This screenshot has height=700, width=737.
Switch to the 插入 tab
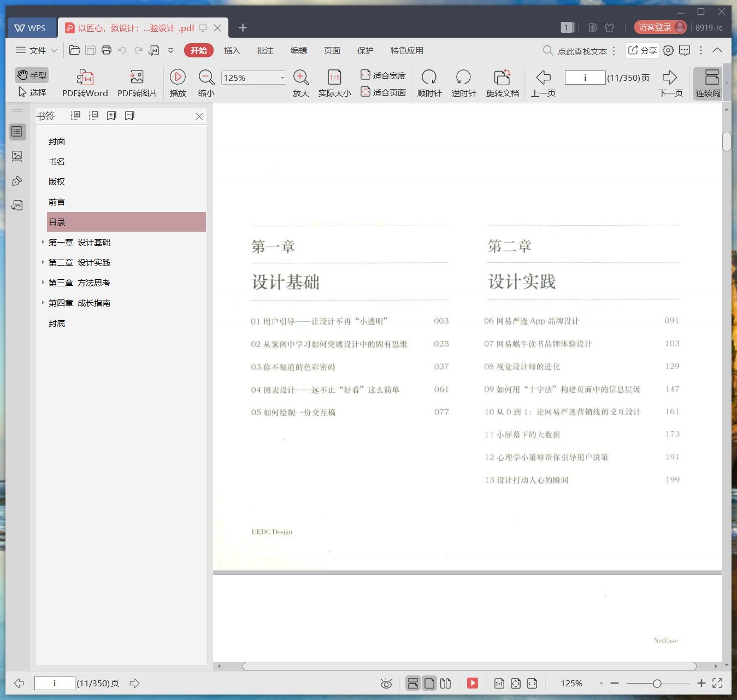click(x=232, y=50)
